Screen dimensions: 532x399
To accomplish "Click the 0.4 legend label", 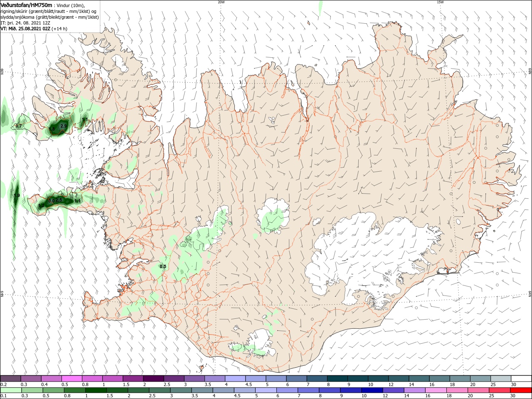I will click(x=44, y=384).
